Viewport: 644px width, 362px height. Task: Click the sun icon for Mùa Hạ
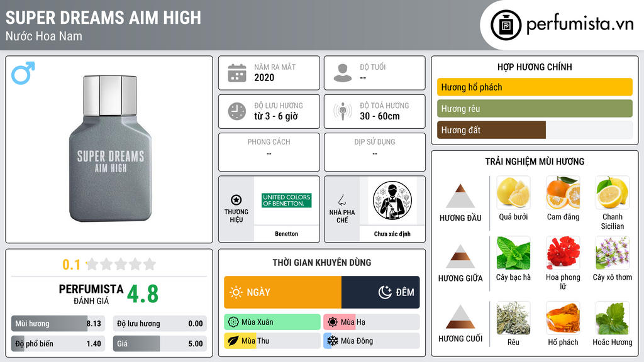coord(333,322)
